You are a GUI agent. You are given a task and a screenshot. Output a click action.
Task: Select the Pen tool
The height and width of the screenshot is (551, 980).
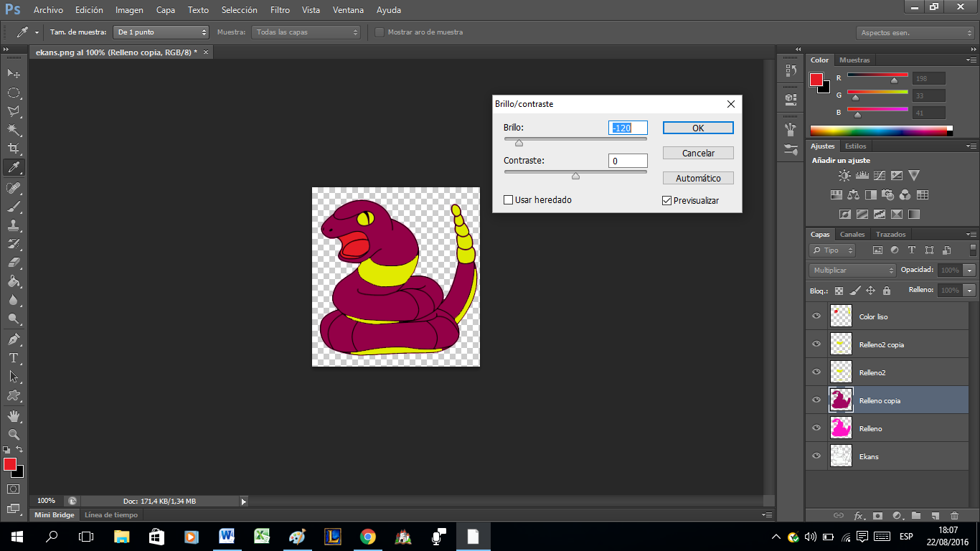coord(13,339)
